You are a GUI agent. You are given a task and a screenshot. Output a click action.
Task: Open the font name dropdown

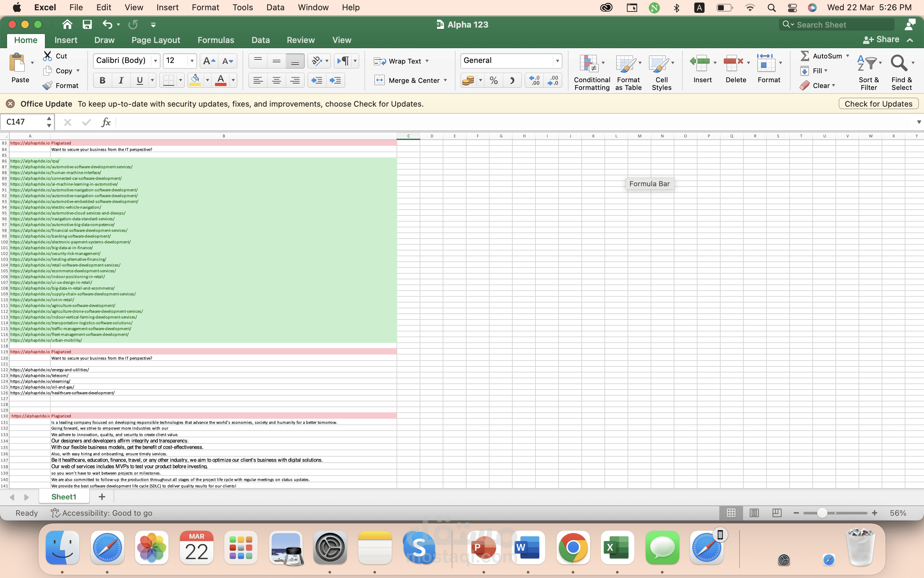(x=155, y=61)
